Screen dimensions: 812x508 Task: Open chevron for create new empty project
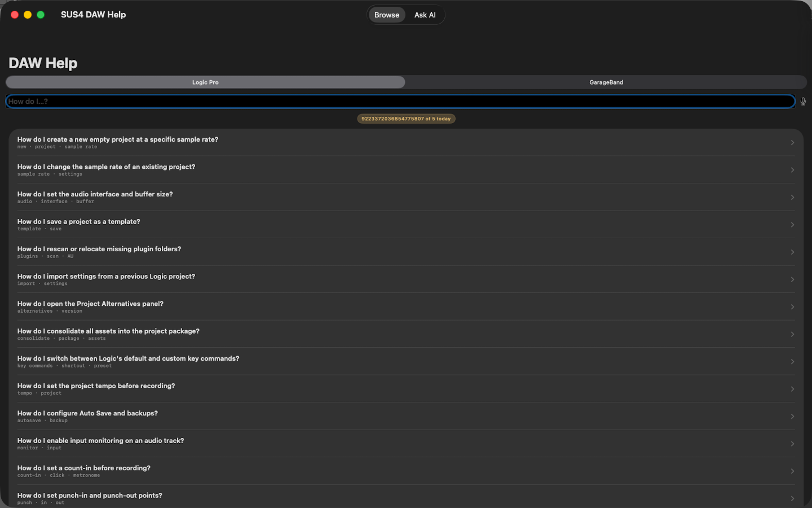point(792,143)
